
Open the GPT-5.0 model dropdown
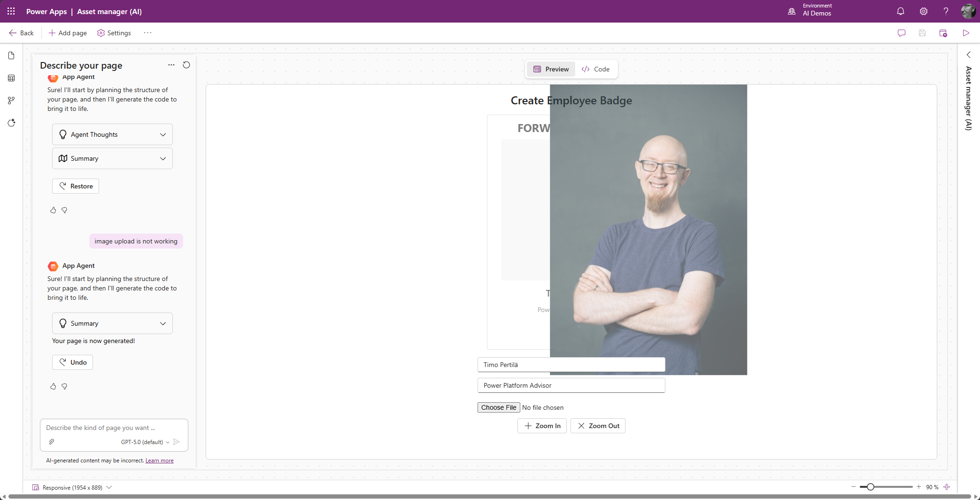tap(145, 442)
